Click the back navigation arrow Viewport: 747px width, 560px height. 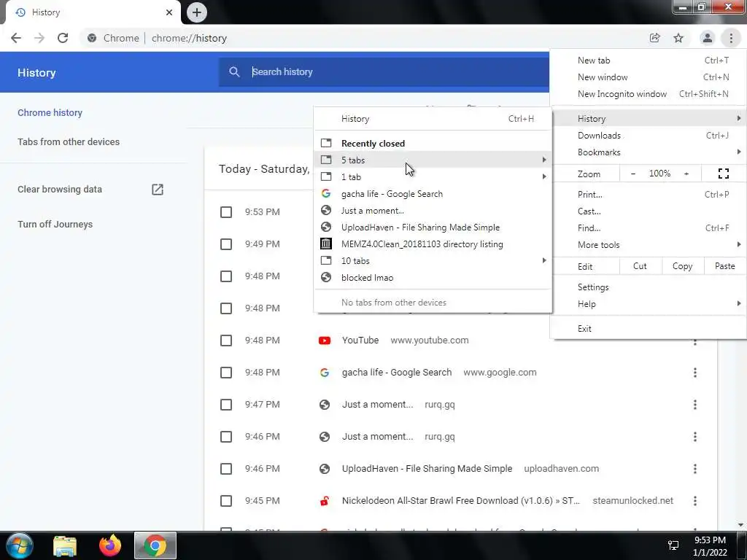point(16,38)
